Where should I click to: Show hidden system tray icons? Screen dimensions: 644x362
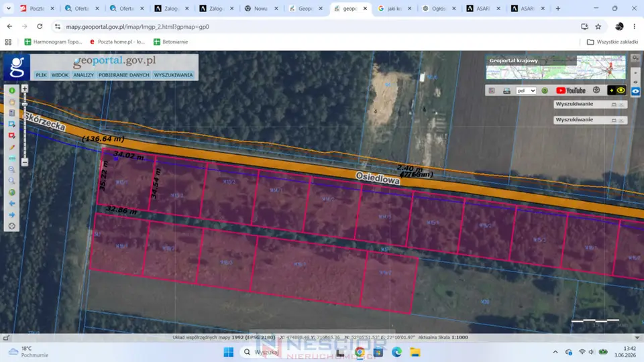(x=555, y=352)
